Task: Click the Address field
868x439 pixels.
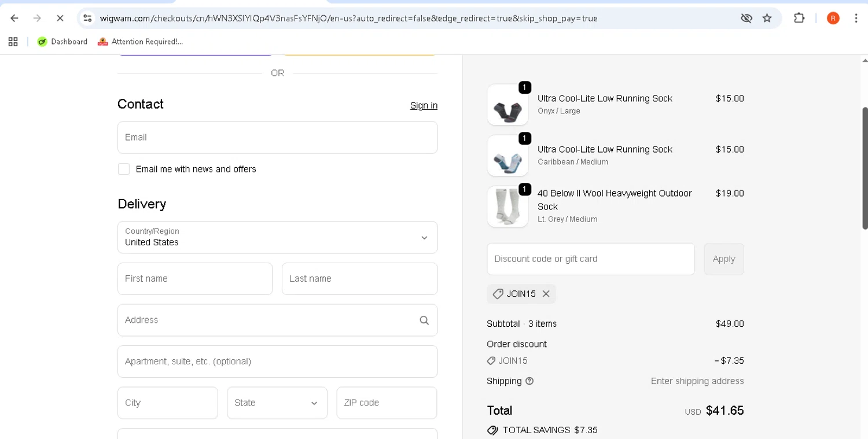Action: coord(277,320)
